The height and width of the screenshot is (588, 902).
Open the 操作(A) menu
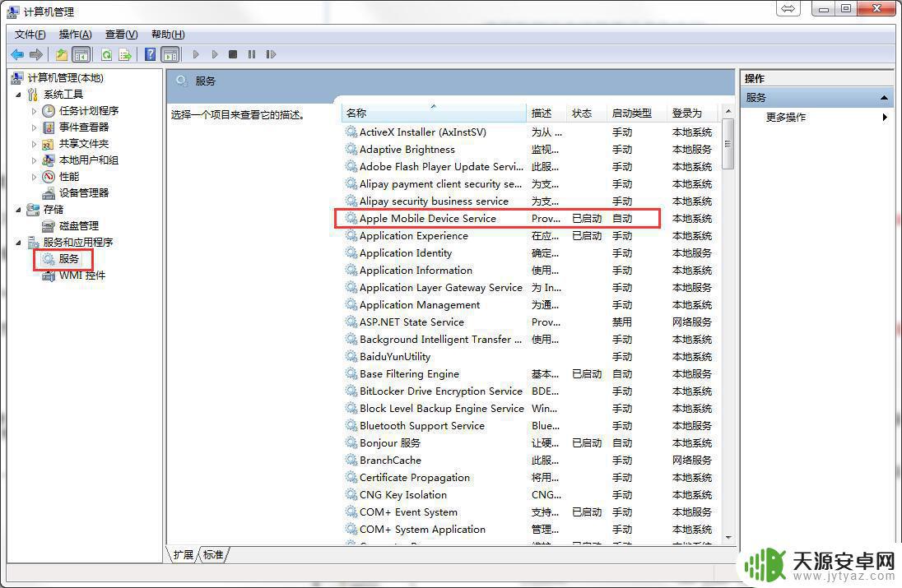point(76,35)
